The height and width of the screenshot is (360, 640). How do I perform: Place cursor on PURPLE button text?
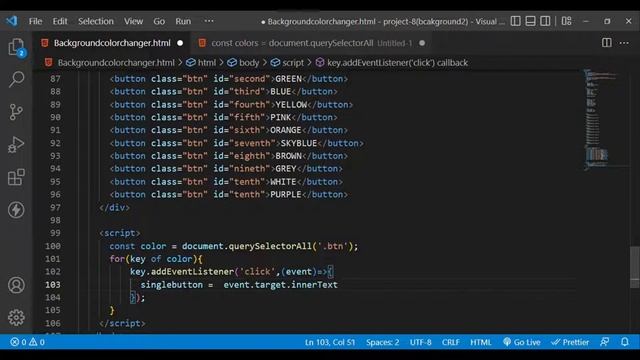tap(286, 195)
